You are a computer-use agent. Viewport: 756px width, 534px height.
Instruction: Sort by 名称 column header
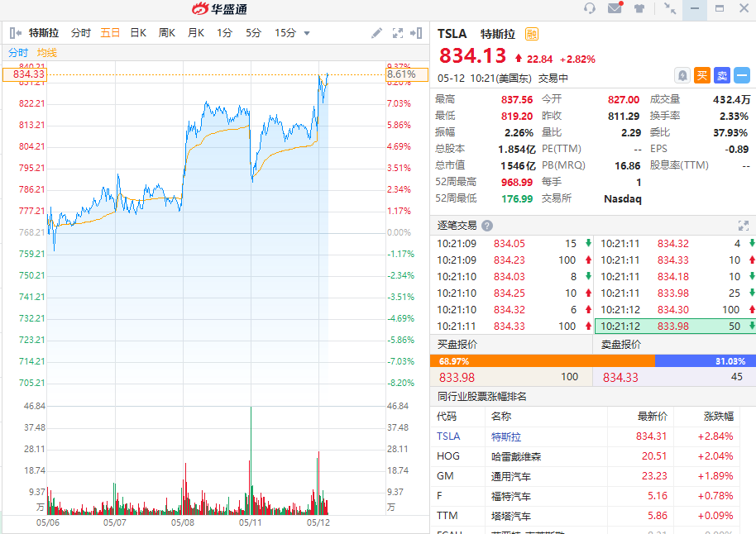coord(501,417)
